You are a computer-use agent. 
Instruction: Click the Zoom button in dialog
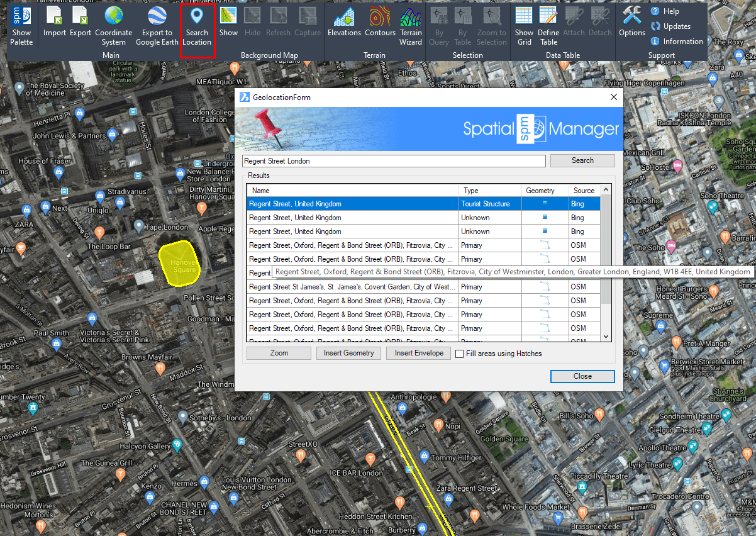click(x=279, y=353)
